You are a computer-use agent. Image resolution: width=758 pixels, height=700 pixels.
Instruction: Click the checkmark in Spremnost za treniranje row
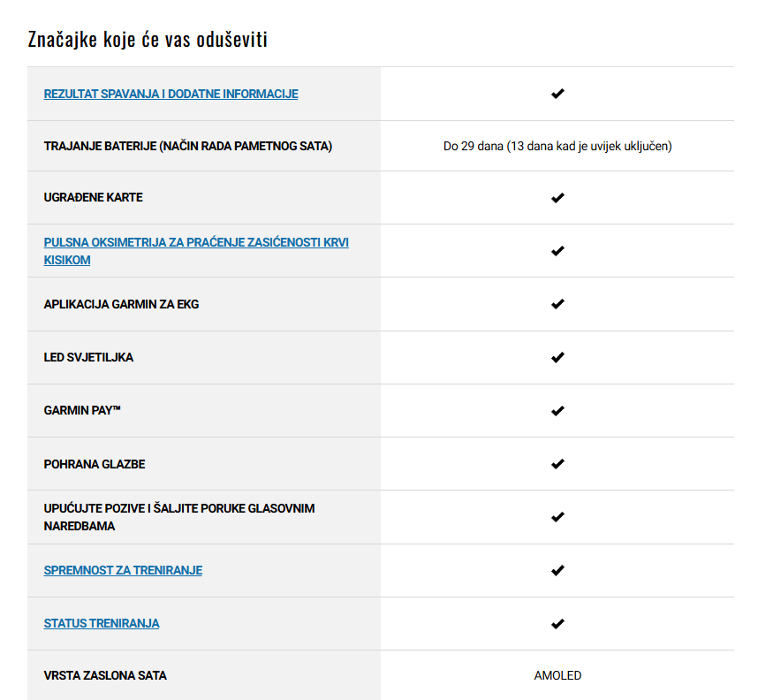(x=557, y=570)
